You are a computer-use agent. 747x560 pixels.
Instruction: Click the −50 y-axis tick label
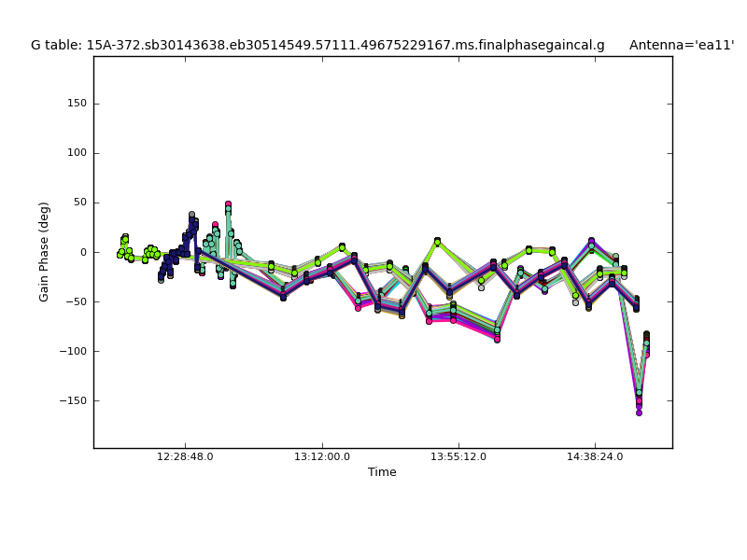(76, 301)
